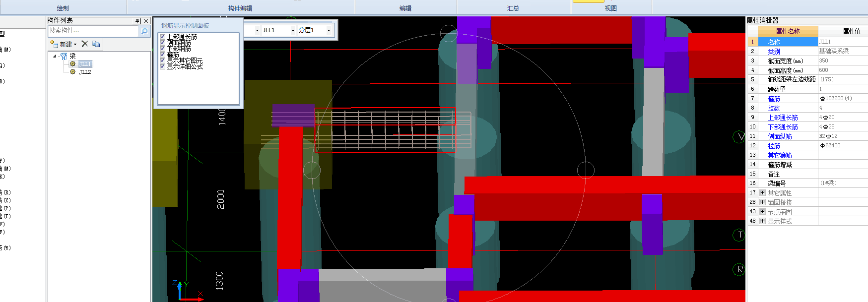Click the gear icon beside JLL2
Image resolution: width=868 pixels, height=302 pixels.
[x=73, y=72]
